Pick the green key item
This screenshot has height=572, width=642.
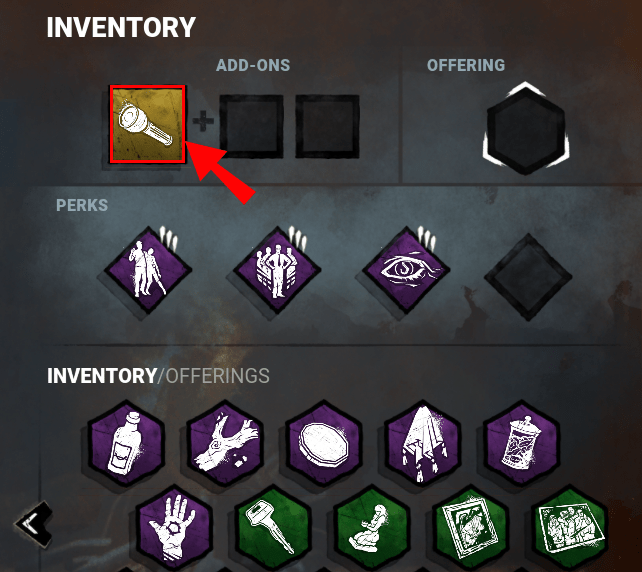(x=273, y=528)
